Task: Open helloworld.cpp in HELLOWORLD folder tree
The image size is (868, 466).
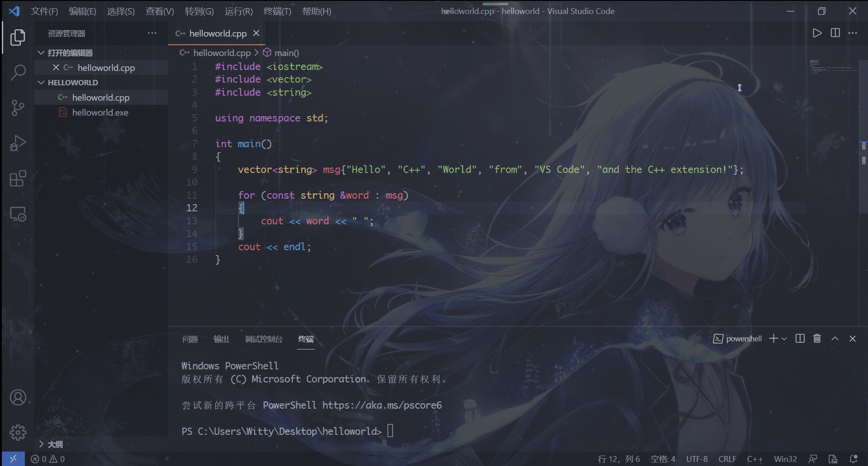Action: (x=101, y=98)
